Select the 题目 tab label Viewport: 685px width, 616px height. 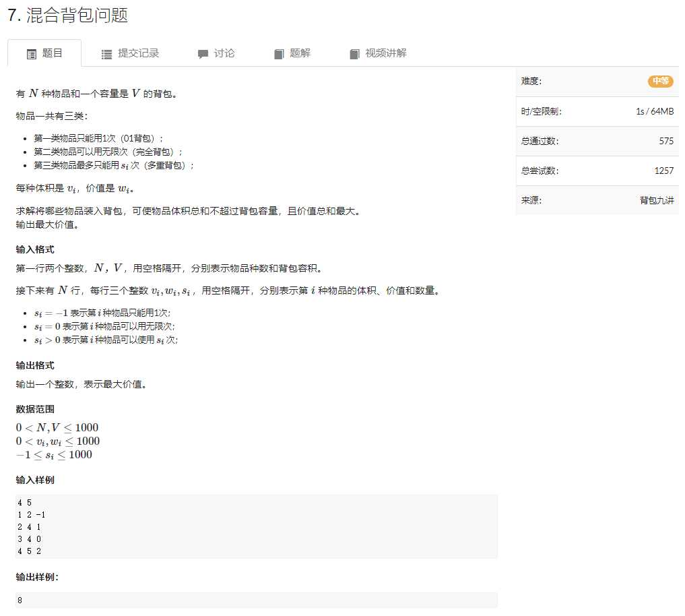51,54
